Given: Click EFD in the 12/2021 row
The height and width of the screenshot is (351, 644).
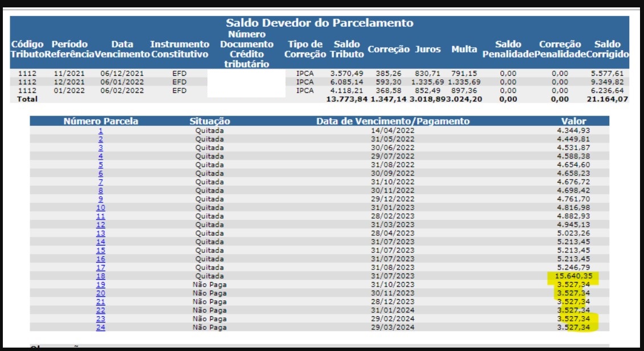Looking at the screenshot, I should pyautogui.click(x=180, y=82).
